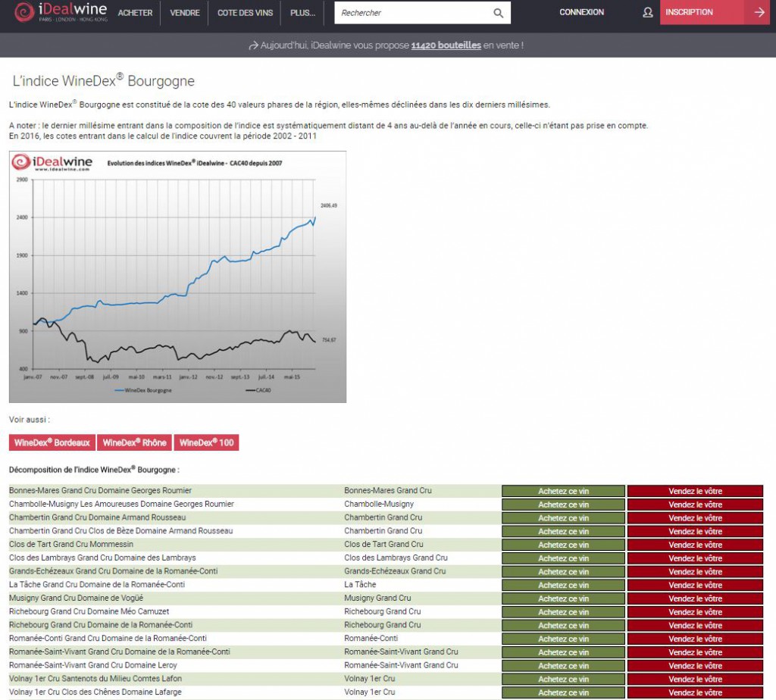Open Volnay Clos des Chênes Domaine Lafarge
Image resolution: width=776 pixels, height=700 pixels.
[x=95, y=692]
